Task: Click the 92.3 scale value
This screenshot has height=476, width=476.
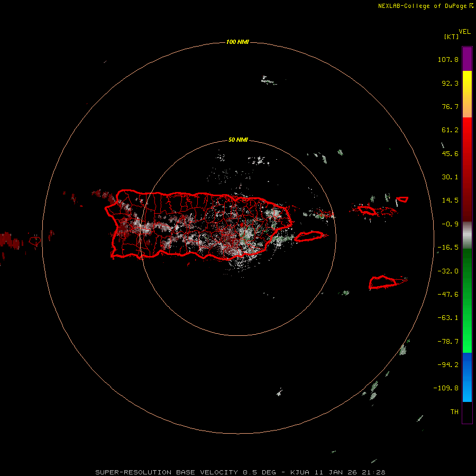Action: coord(450,83)
